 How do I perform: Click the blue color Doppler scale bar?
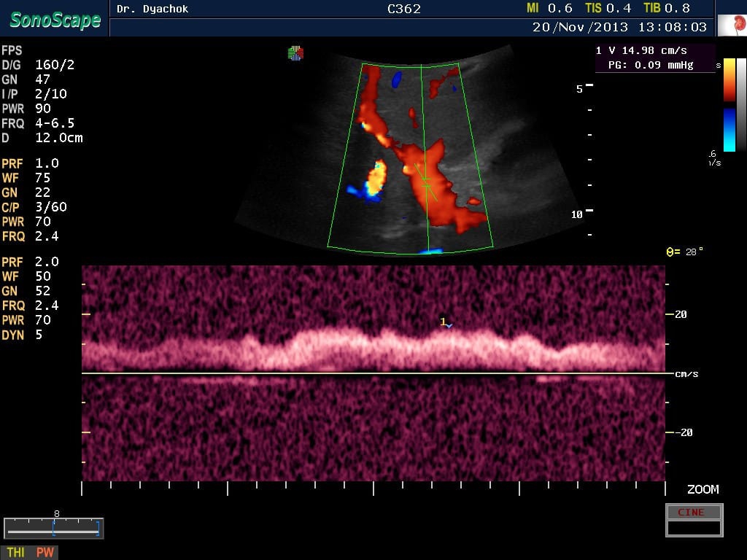pyautogui.click(x=729, y=130)
